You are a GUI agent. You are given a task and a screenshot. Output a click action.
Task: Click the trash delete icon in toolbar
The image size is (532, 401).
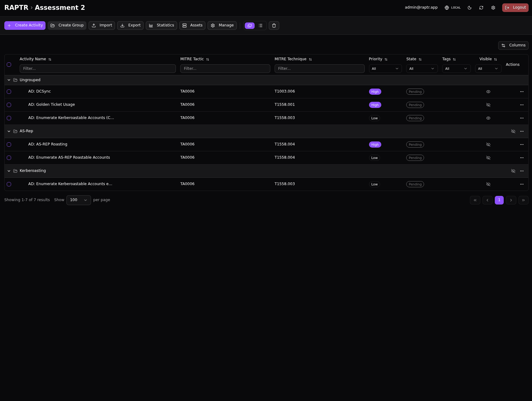pos(274,26)
